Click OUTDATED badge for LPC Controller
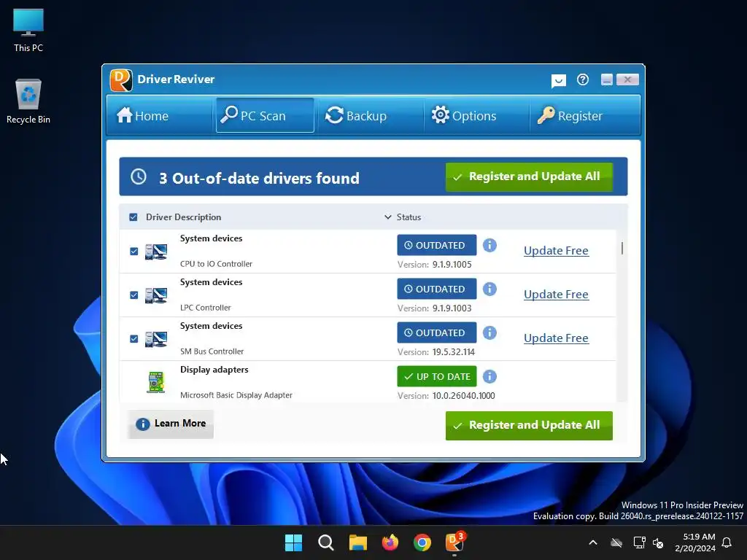747x560 pixels. pos(437,289)
